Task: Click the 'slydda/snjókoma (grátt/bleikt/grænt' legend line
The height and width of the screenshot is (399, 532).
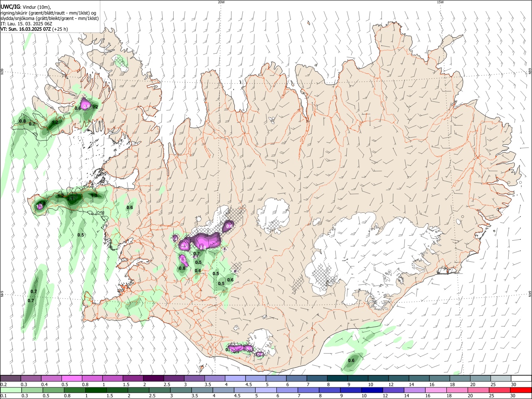Action: [49, 18]
